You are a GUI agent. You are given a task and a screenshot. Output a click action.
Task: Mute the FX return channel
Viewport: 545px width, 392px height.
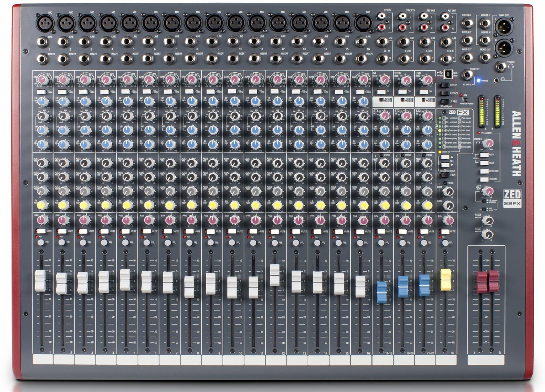(x=445, y=231)
